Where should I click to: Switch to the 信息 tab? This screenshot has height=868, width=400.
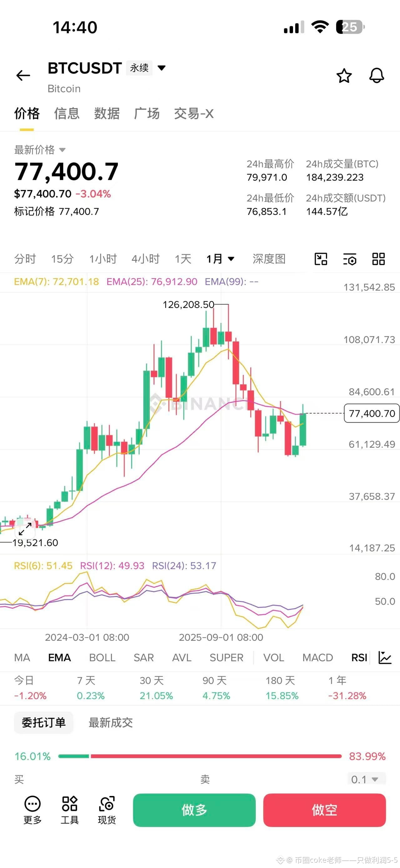click(x=67, y=114)
